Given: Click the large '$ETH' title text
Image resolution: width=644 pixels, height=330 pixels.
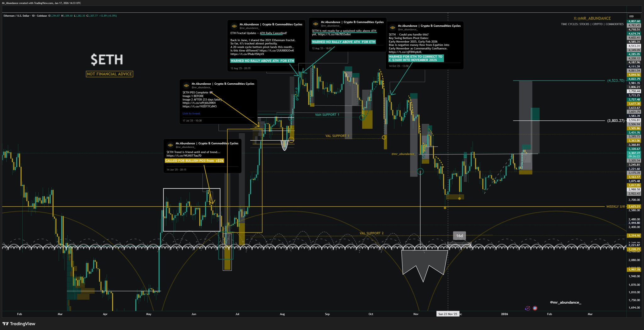Looking at the screenshot, I should click(107, 59).
